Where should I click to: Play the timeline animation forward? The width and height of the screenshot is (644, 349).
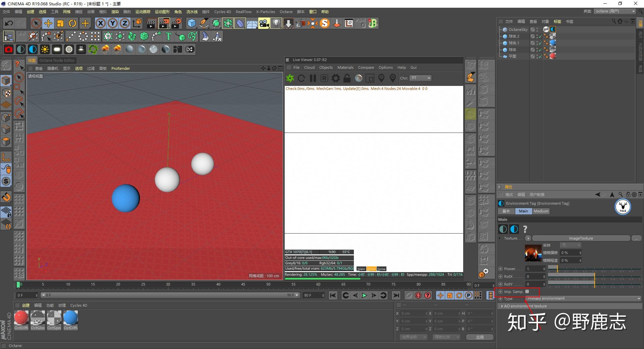pyautogui.click(x=364, y=295)
